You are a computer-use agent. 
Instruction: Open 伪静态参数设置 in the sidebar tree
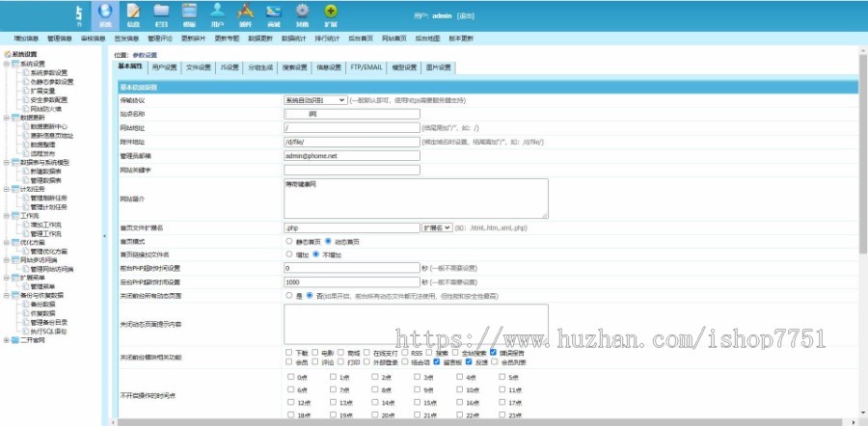pos(51,82)
